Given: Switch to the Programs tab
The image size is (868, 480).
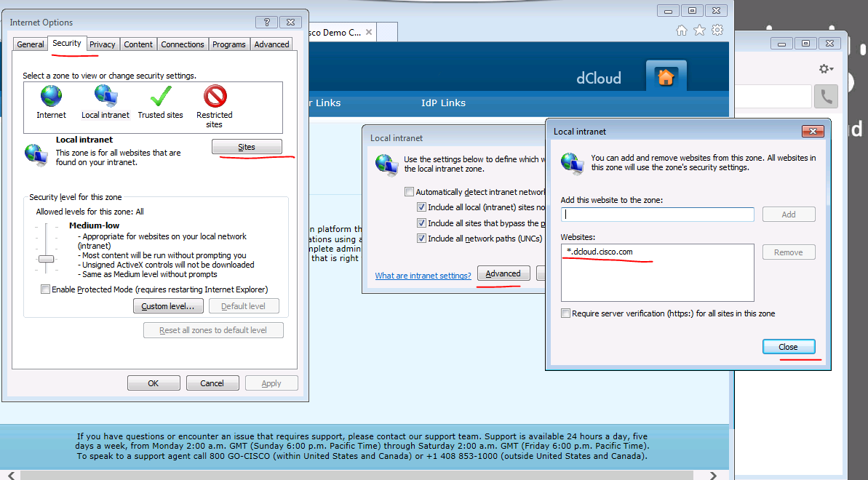Looking at the screenshot, I should point(228,44).
